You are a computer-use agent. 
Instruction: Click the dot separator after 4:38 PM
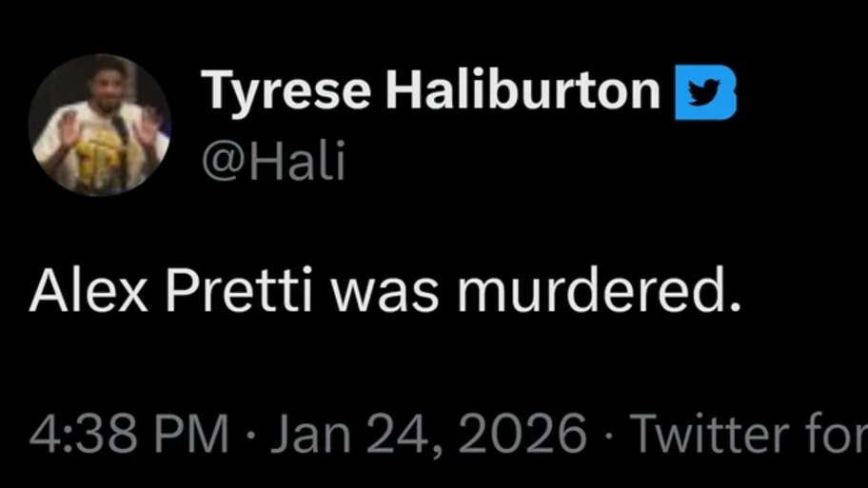pos(251,435)
